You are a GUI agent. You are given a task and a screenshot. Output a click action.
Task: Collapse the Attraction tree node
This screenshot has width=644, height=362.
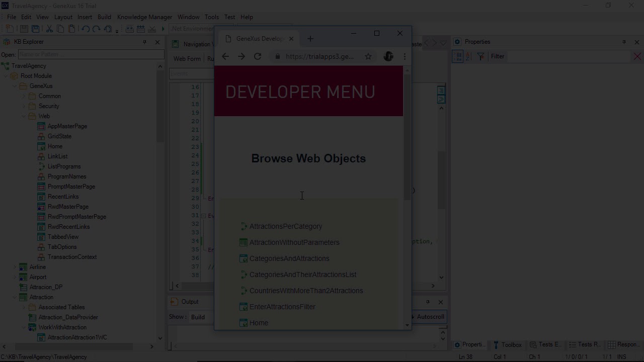pos(15,297)
